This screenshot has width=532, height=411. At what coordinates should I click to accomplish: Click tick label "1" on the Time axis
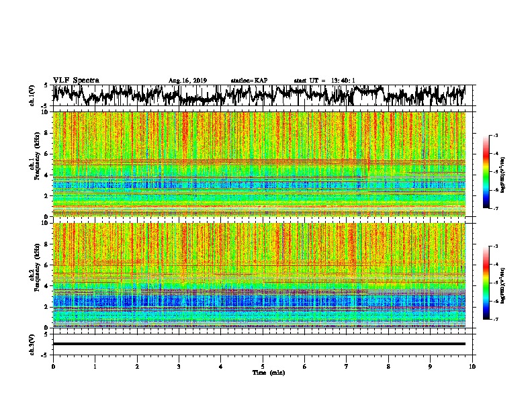95,367
